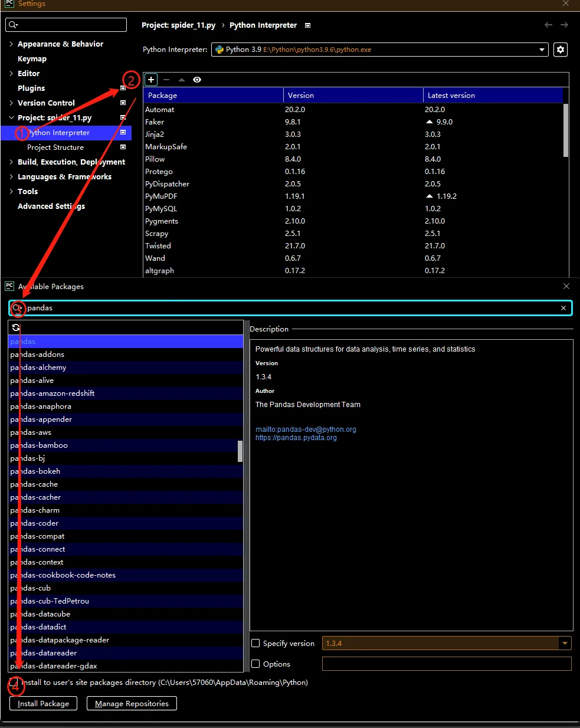The width and height of the screenshot is (580, 728).
Task: Click Faker upgrade available arrow
Action: pyautogui.click(x=430, y=122)
